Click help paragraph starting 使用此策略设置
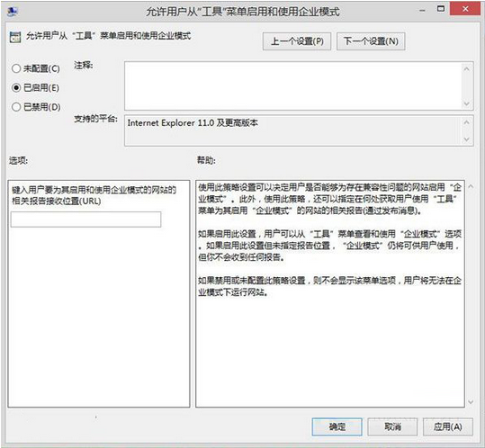The width and height of the screenshot is (485, 448). pos(329,199)
